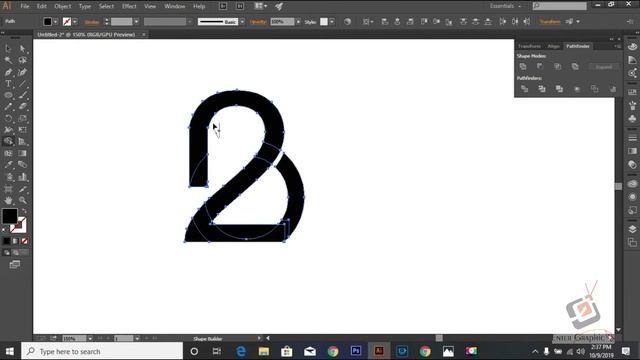Open zoom level dropdown in status bar
The height and width of the screenshot is (360, 640).
tap(90, 338)
